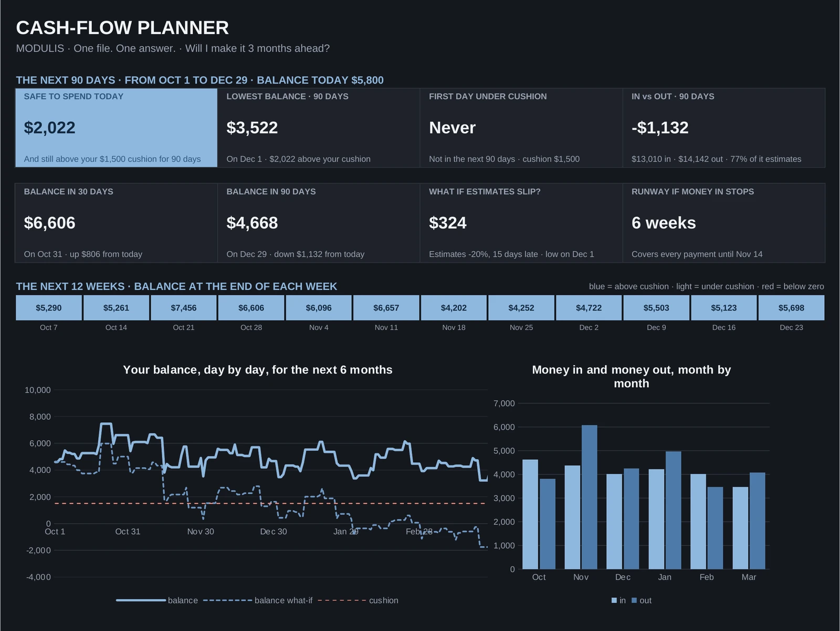The image size is (840, 631).
Task: Click the 'Oct 31' axis label
Action: [128, 532]
